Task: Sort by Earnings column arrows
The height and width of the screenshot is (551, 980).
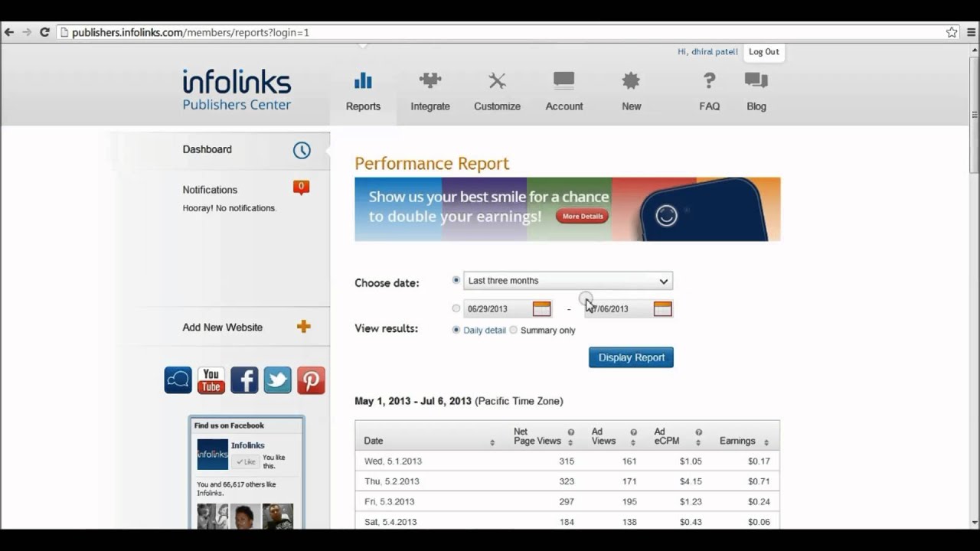Action: (766, 442)
